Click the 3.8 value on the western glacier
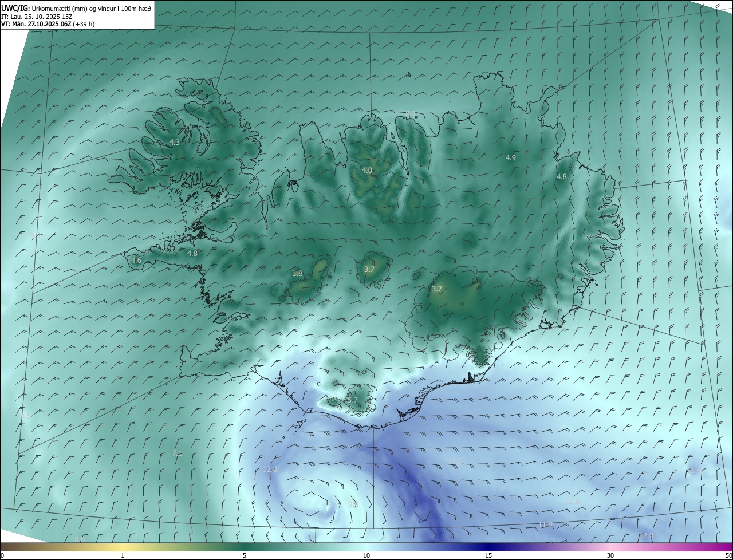The width and height of the screenshot is (733, 560). click(x=297, y=274)
